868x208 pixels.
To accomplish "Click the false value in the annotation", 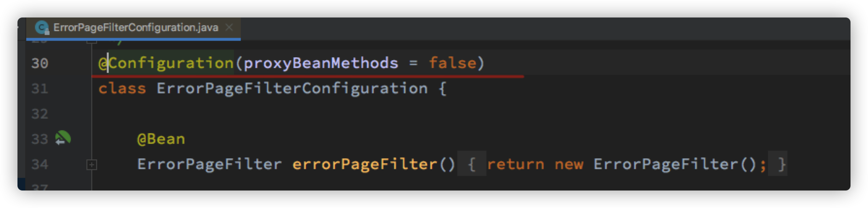I will 452,63.
